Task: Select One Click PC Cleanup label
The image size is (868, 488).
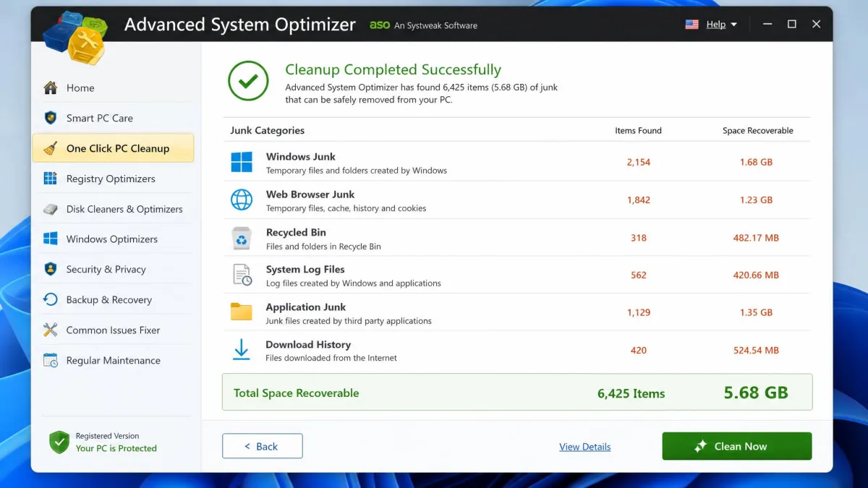Action: (118, 148)
